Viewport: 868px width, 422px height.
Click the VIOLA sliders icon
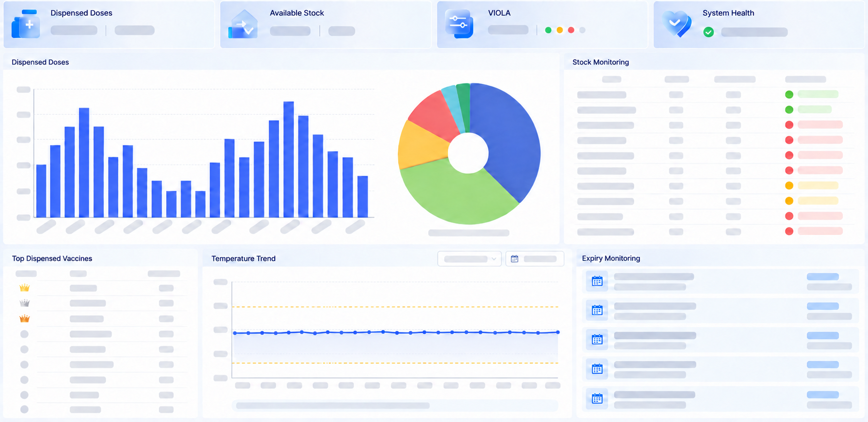459,23
